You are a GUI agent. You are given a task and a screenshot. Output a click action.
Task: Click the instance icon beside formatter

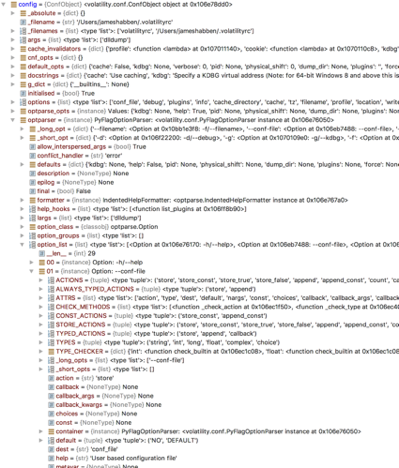pos(32,200)
